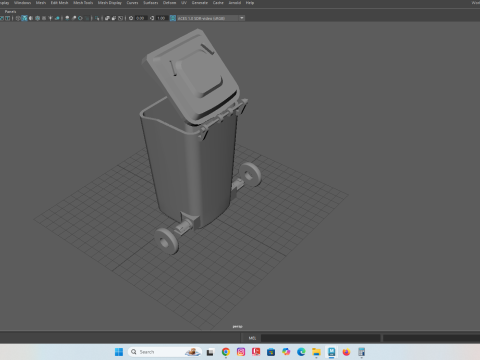This screenshot has height=360, width=480.
Task: Click the Isolate Select icon
Action: (97, 18)
